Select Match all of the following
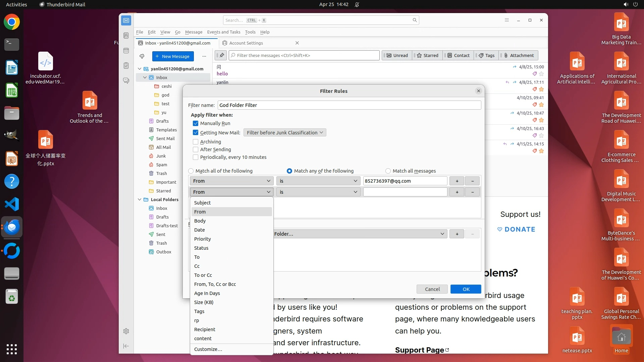644x362 pixels. pos(191,171)
